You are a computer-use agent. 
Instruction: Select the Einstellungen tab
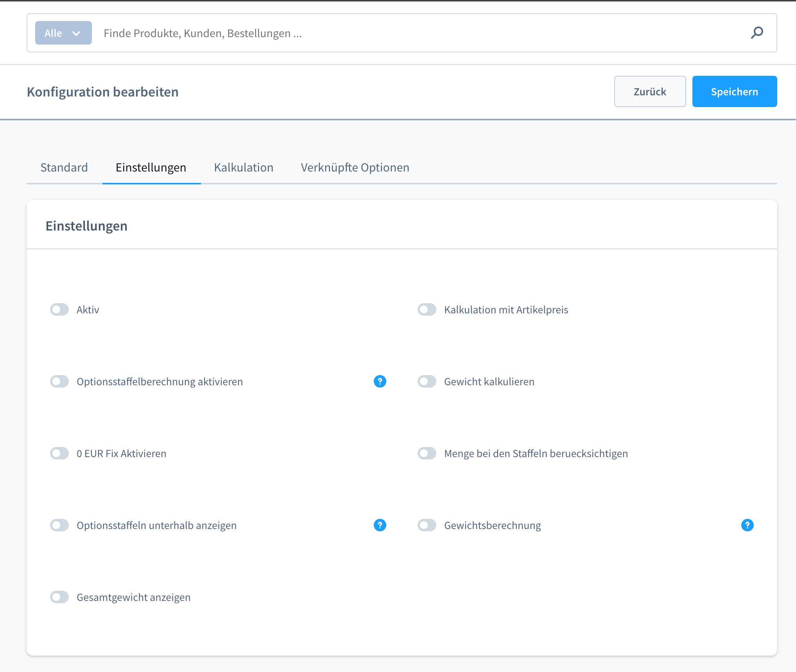[151, 167]
